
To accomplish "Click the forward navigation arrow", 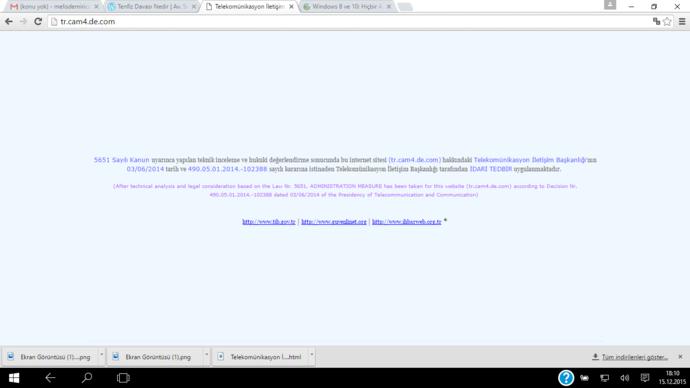I will [23, 22].
